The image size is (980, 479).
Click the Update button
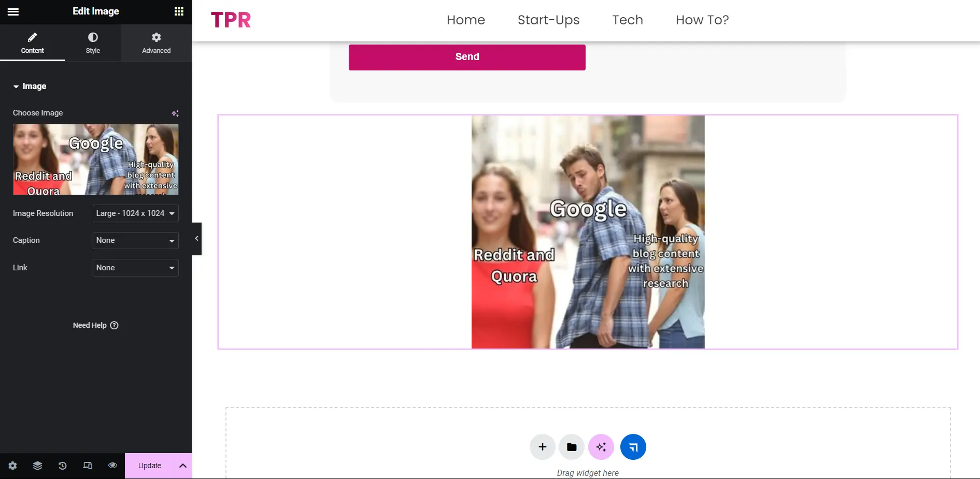pos(150,466)
